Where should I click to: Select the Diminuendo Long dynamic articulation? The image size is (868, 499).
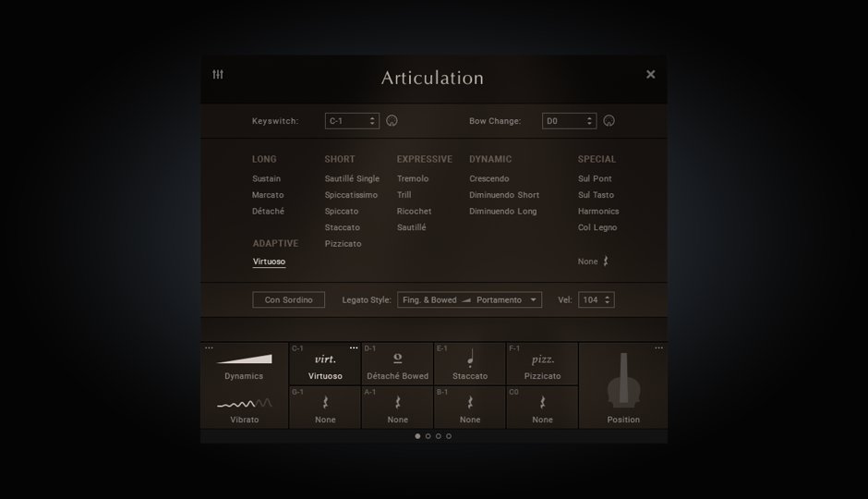[502, 212]
